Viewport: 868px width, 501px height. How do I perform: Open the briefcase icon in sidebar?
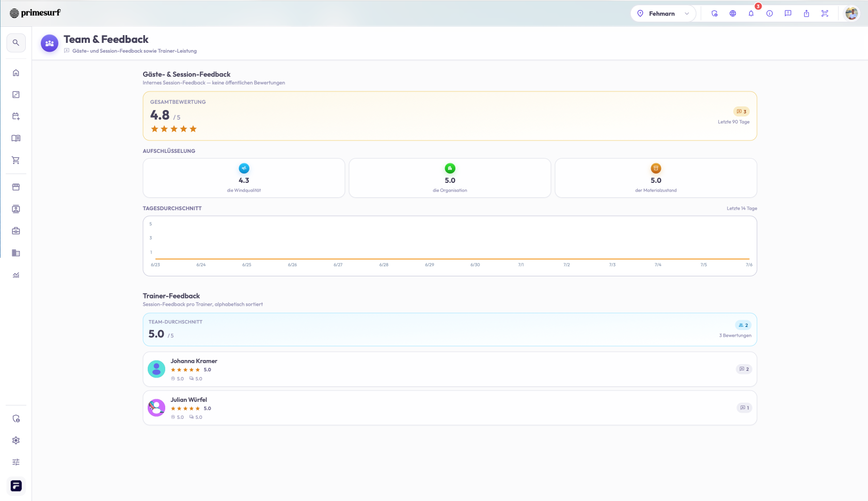[x=16, y=231]
